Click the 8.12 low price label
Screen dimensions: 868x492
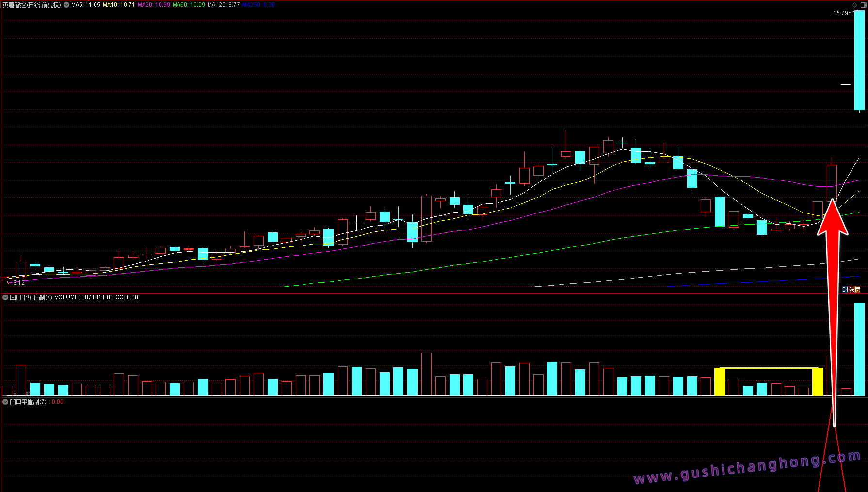(18, 282)
